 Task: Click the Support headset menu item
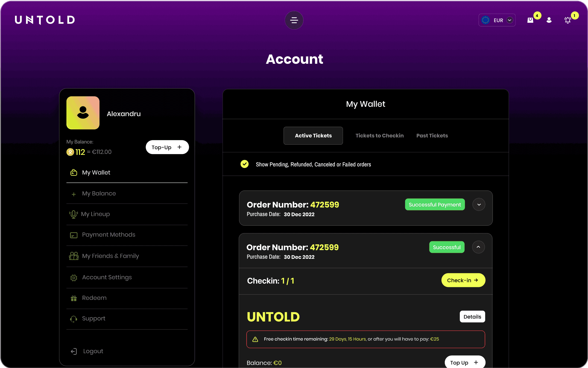tap(93, 319)
